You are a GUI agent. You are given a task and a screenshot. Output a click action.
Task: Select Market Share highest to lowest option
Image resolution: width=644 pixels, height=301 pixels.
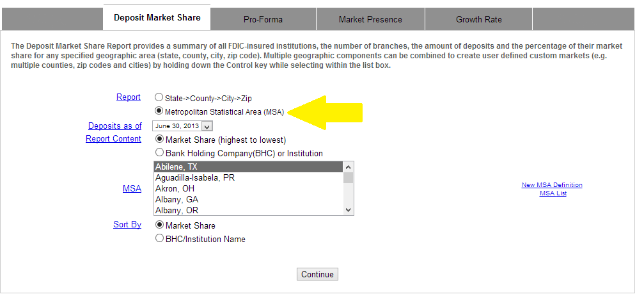159,139
